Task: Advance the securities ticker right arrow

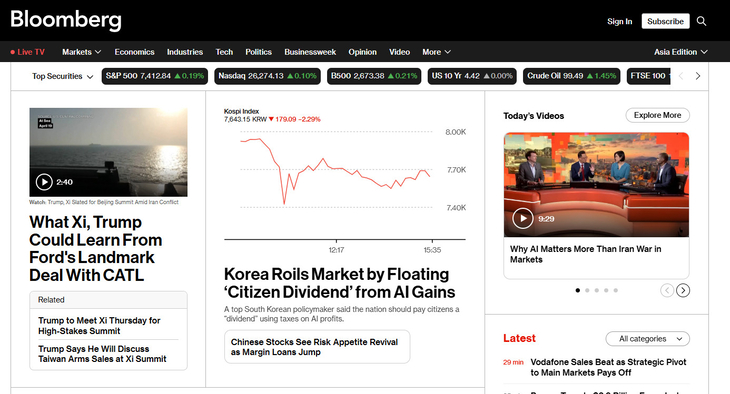Action: 697,76
